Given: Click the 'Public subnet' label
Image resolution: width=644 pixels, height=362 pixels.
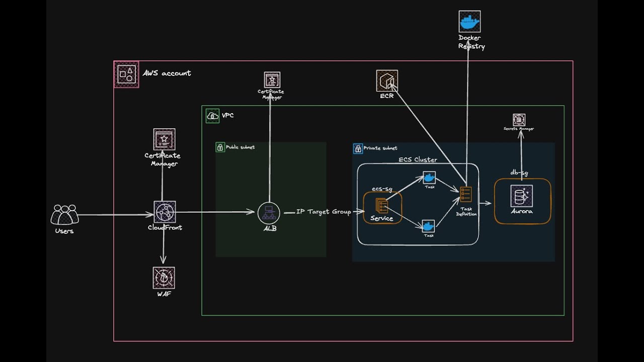Looking at the screenshot, I should [x=240, y=147].
